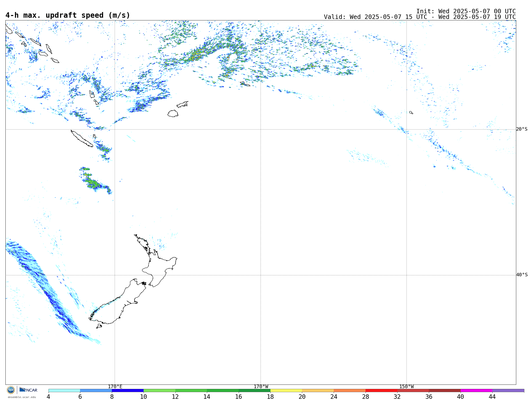Click the plot title '4-h max. updraft speed (m/s)'
This screenshot has height=400, width=532.
point(68,15)
